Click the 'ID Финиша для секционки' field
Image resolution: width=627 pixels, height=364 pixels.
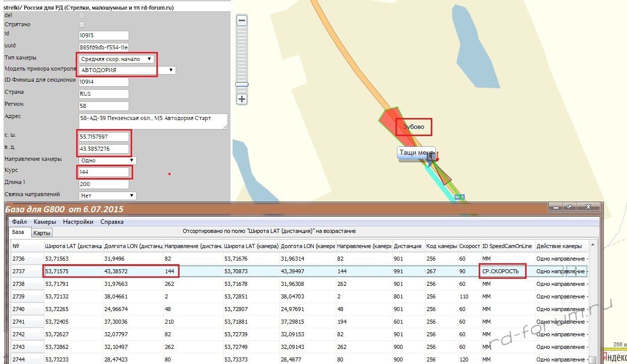104,82
